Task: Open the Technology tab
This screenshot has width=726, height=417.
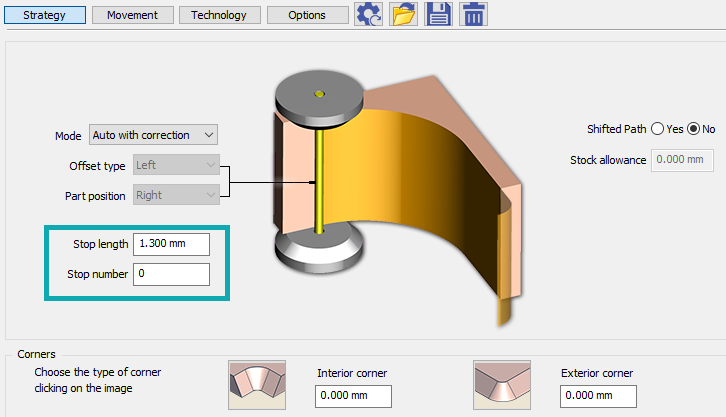Action: coord(221,15)
